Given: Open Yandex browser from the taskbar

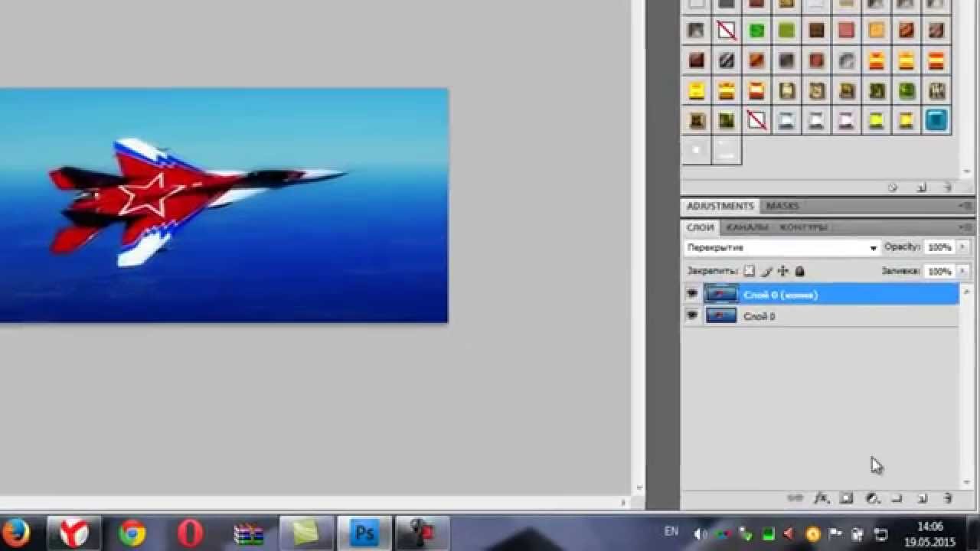Looking at the screenshot, I should (74, 533).
